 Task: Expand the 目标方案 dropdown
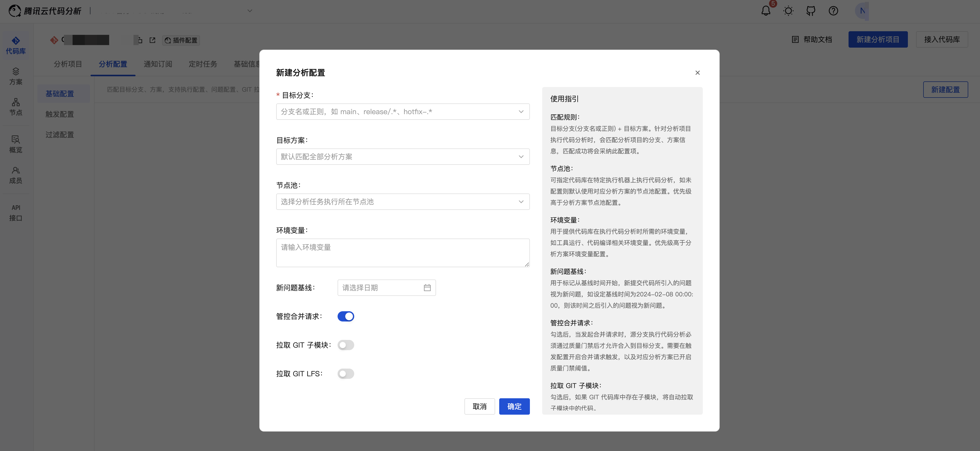(403, 157)
